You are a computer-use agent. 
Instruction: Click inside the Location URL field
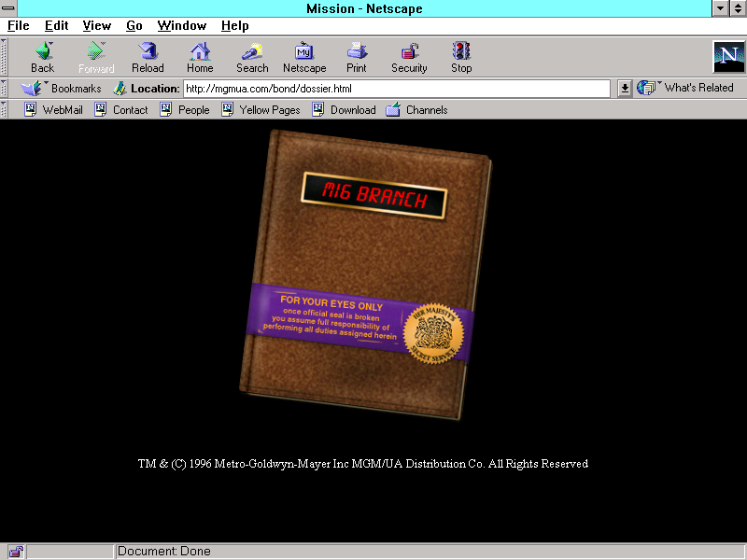(397, 89)
